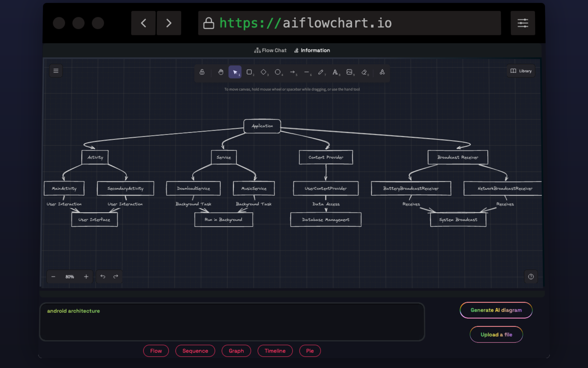Click the image insert icon
588x368 pixels.
[349, 72]
